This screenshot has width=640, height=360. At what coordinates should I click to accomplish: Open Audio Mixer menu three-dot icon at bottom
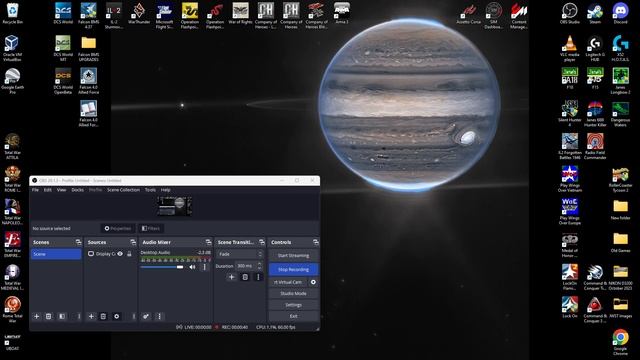coord(159,316)
